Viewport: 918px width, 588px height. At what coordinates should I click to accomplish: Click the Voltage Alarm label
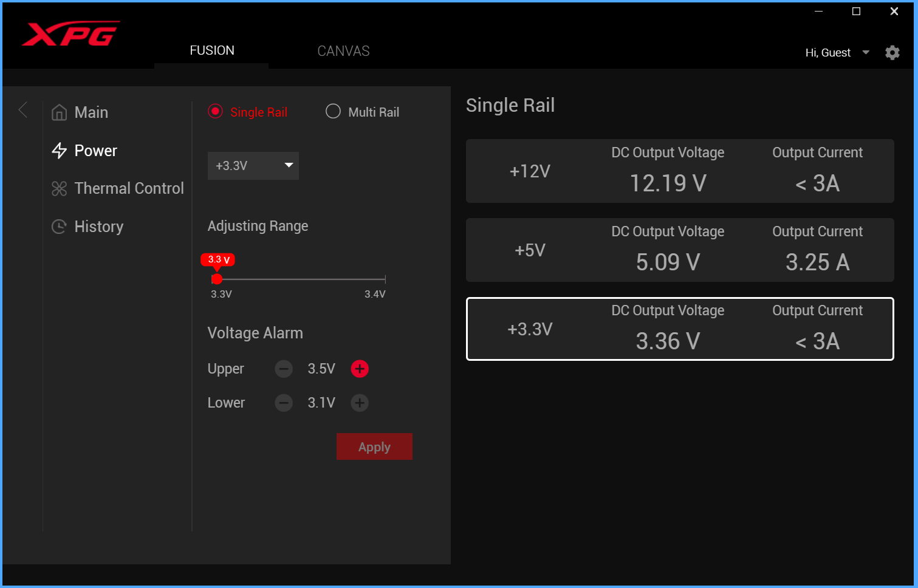pyautogui.click(x=255, y=333)
